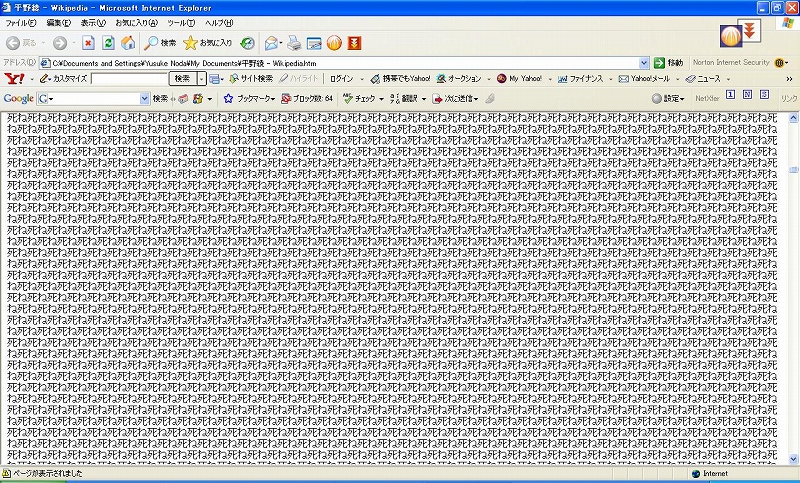Open dropdown arrow next to ログイン
The width and height of the screenshot is (800, 483).
click(x=362, y=79)
